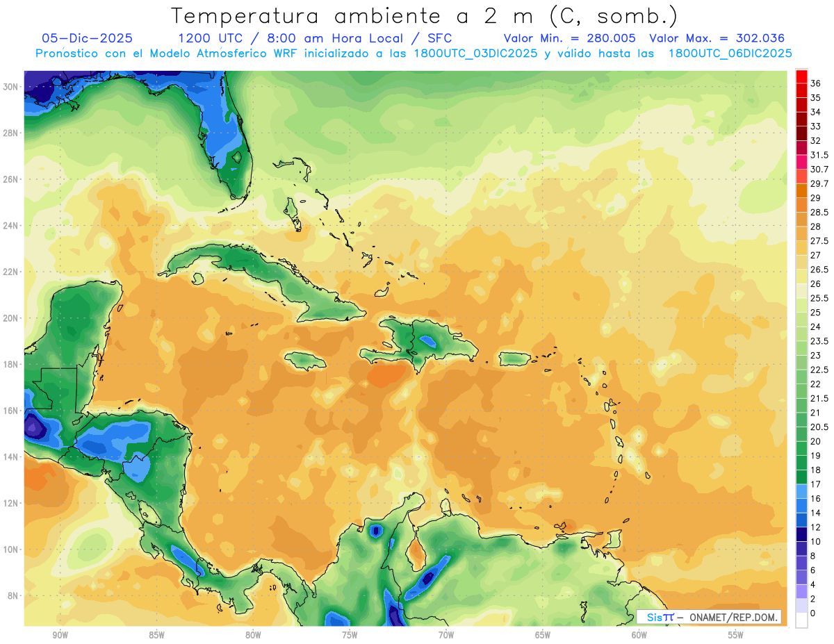The width and height of the screenshot is (834, 644).
Task: Click the legend value 36
Action: pyautogui.click(x=816, y=83)
